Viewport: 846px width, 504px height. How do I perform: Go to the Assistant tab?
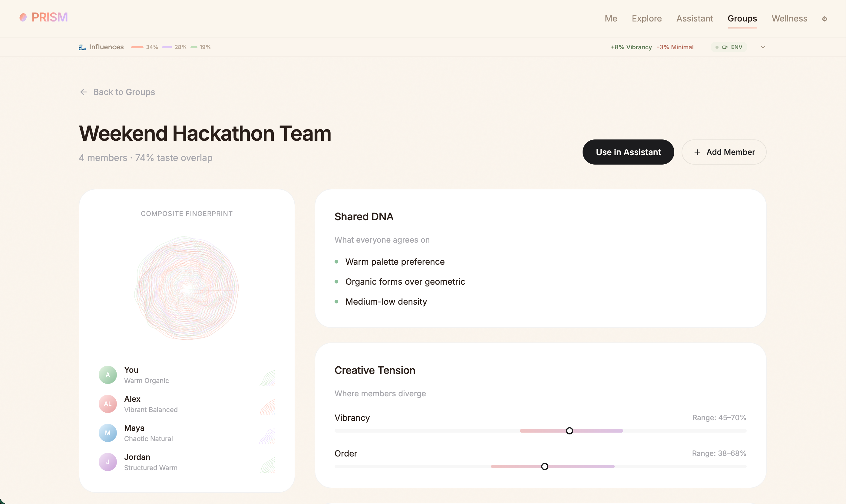click(694, 19)
